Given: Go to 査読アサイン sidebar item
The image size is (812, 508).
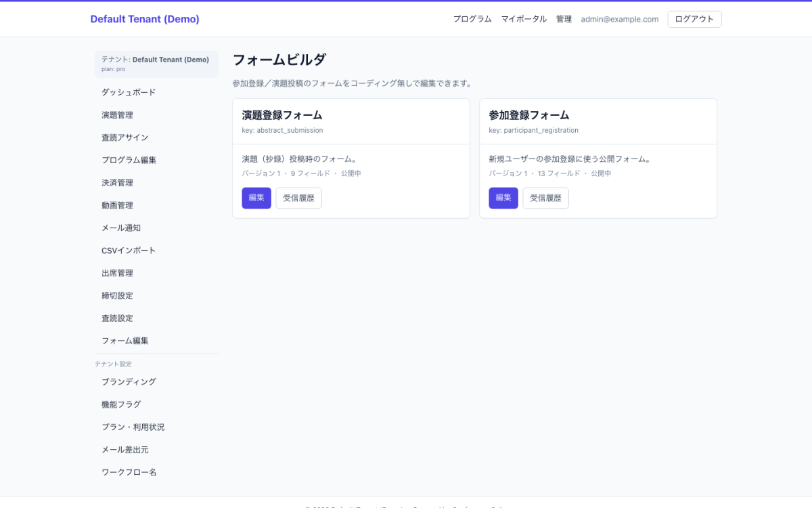Looking at the screenshot, I should [157, 137].
